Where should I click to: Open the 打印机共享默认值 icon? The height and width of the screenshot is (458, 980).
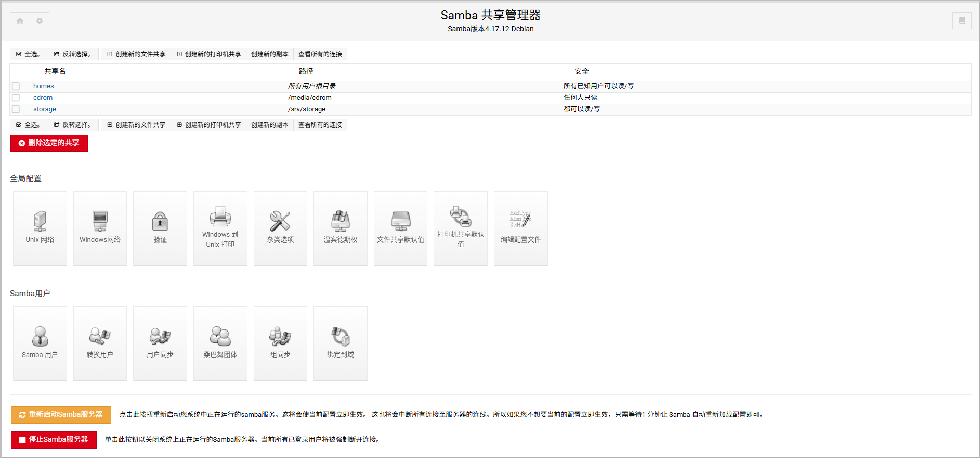click(x=461, y=228)
